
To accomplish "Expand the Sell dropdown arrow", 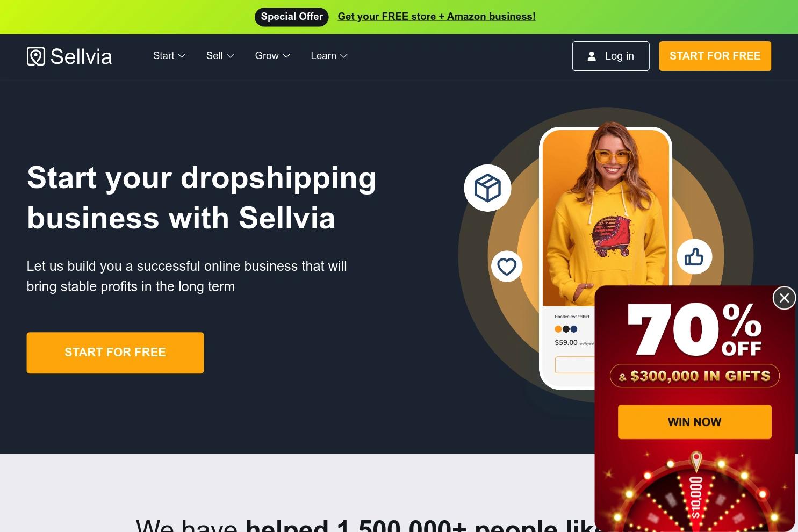I will [231, 56].
